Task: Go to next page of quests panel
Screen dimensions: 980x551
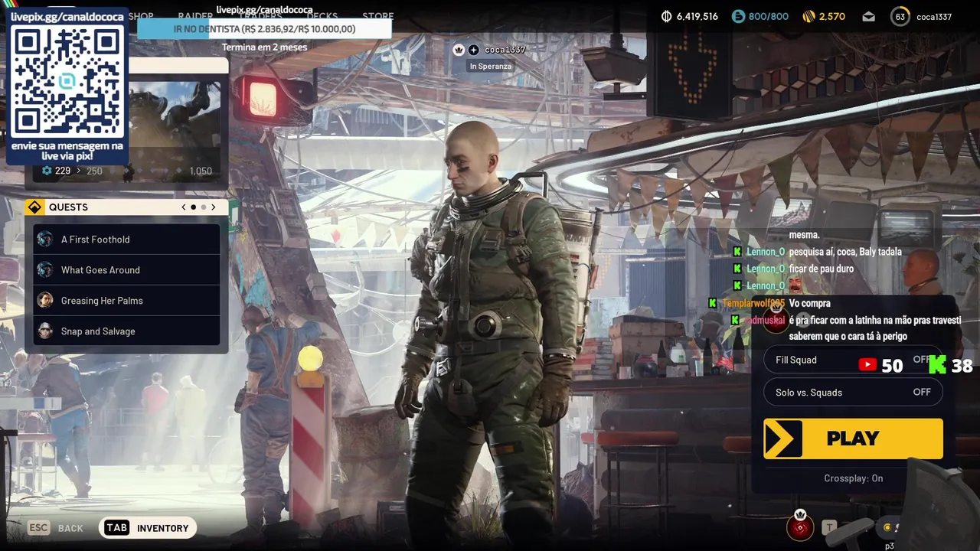Action: point(214,207)
